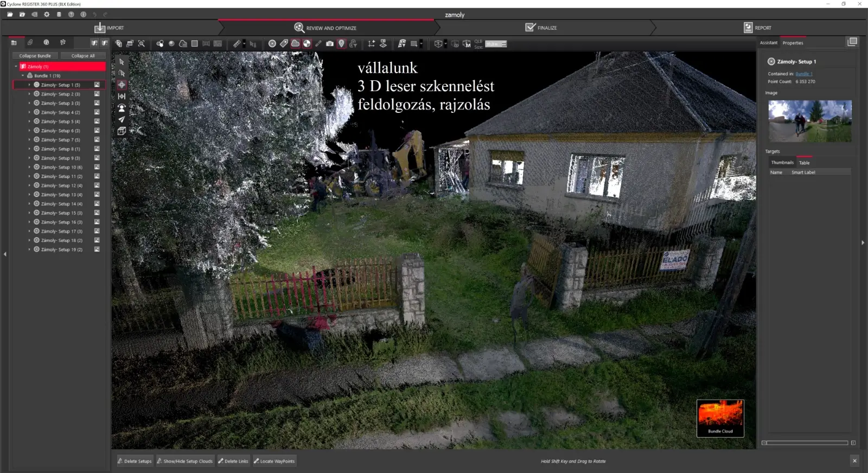Toggle the location pin marker display
Viewport: 868px width, 473px height.
tap(341, 44)
